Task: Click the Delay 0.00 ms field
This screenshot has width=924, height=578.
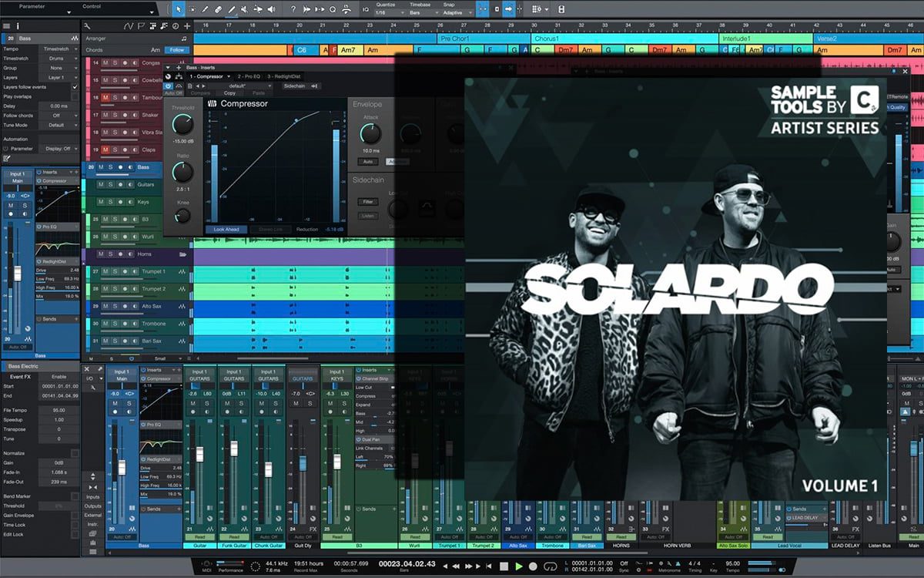Action: click(57, 106)
